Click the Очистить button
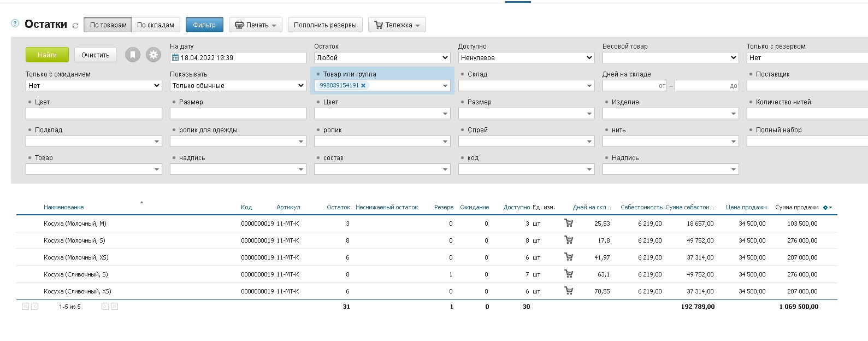The image size is (868, 341). tap(96, 55)
